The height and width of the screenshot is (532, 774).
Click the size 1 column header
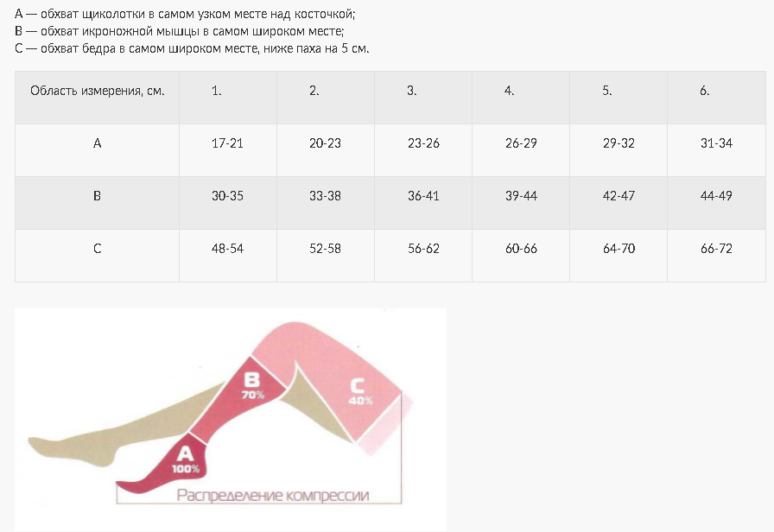point(217,91)
